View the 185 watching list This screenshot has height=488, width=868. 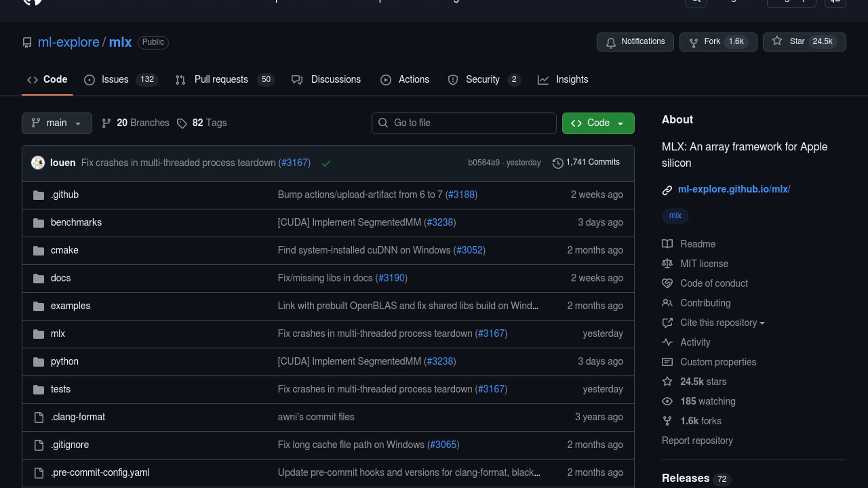[708, 401]
